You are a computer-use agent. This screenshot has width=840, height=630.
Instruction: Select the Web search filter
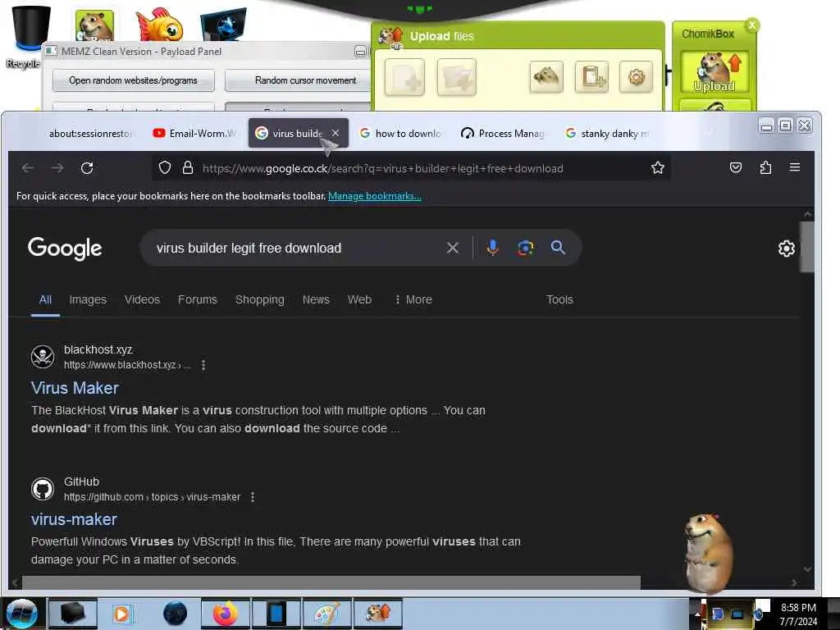pyautogui.click(x=359, y=299)
